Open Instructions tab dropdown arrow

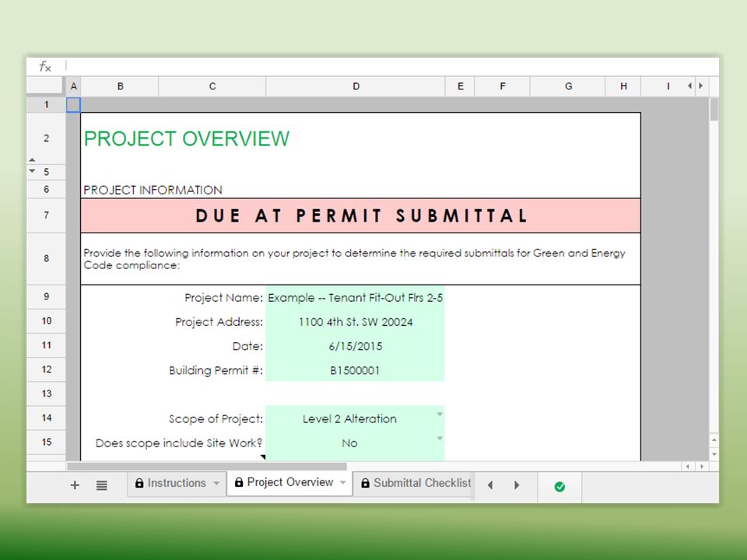point(216,483)
